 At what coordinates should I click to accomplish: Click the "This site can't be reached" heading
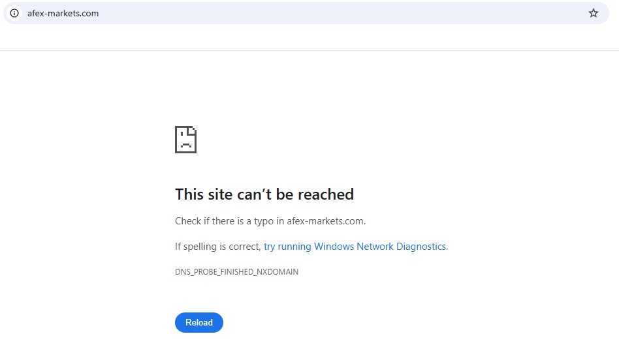click(264, 194)
